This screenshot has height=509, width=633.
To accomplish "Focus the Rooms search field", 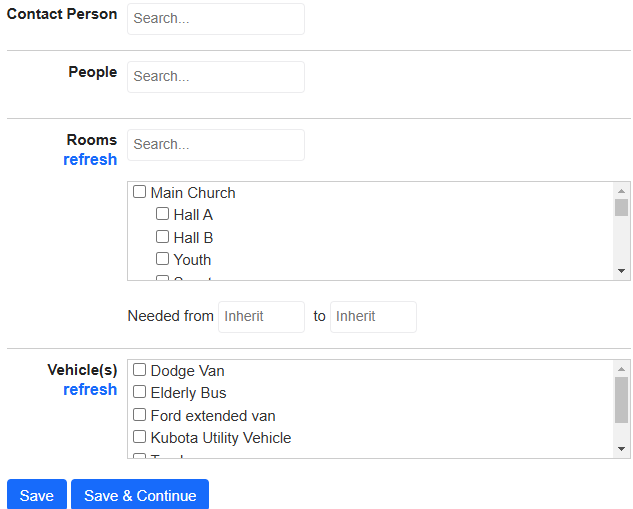I will tap(216, 145).
